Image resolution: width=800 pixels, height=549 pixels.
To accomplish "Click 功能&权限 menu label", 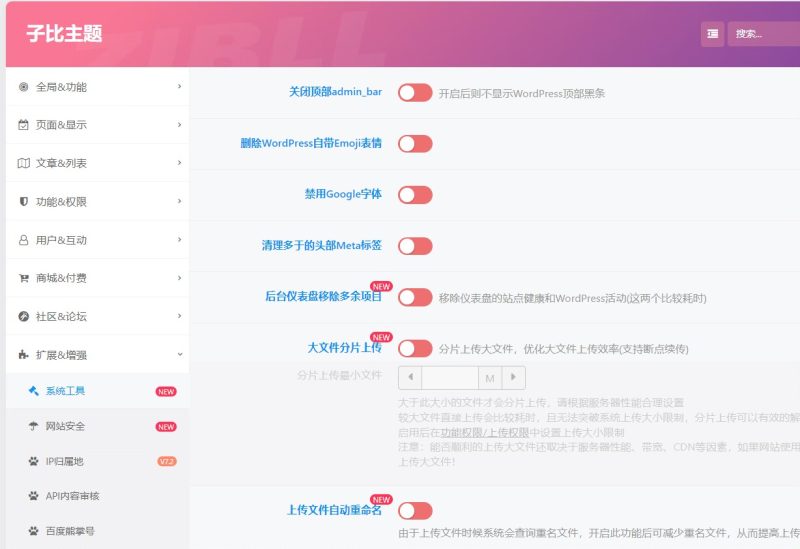I will click(61, 202).
